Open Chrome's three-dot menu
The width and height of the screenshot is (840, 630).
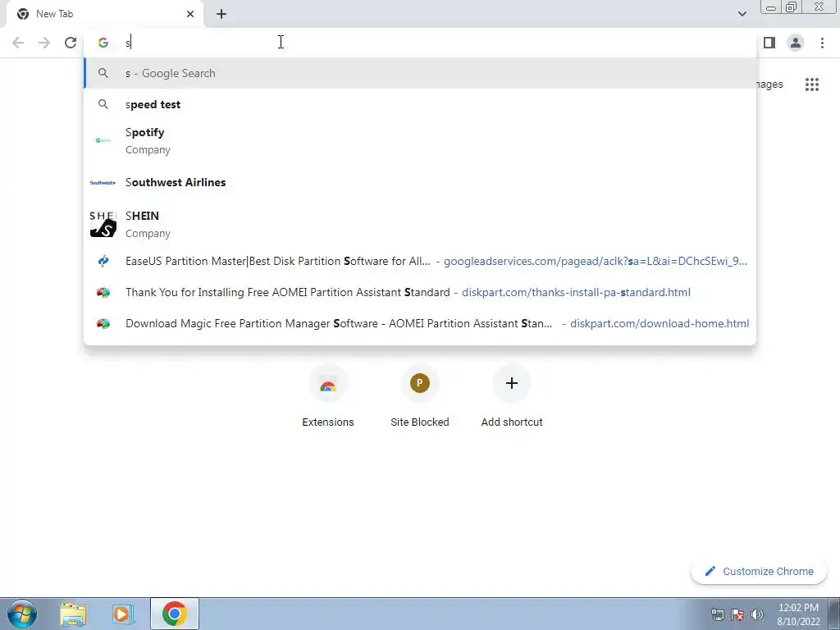click(822, 43)
